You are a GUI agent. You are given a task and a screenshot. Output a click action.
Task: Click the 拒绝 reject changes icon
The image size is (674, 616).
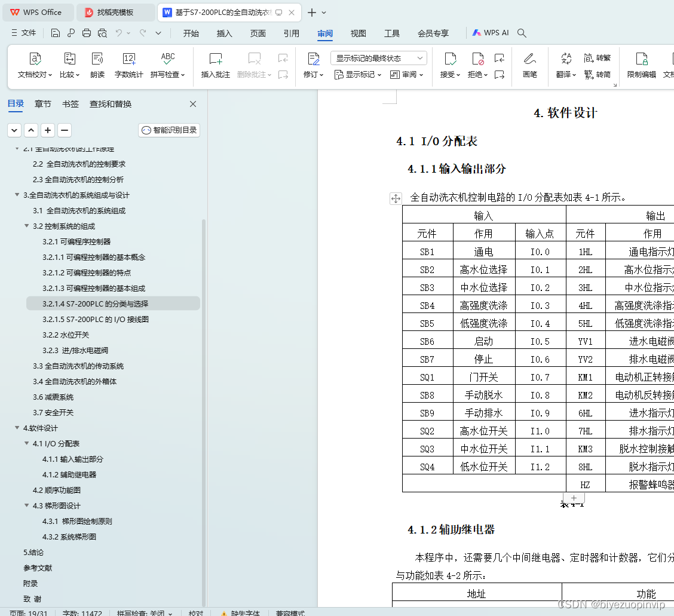477,59
